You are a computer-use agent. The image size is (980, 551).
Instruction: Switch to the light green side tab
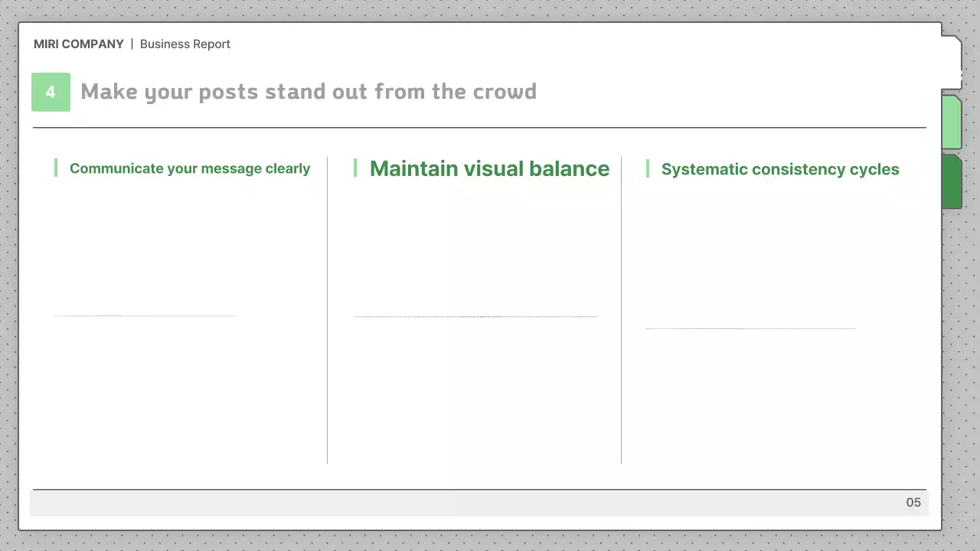coord(952,122)
